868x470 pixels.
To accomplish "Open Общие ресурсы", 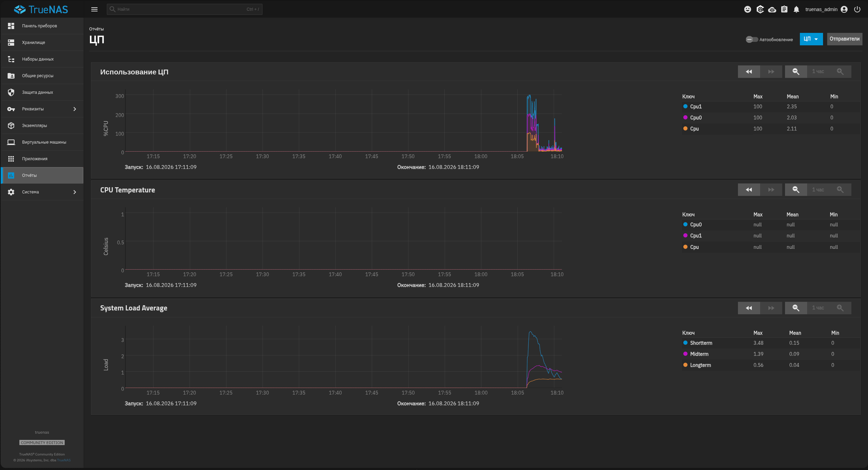I will [42, 76].
